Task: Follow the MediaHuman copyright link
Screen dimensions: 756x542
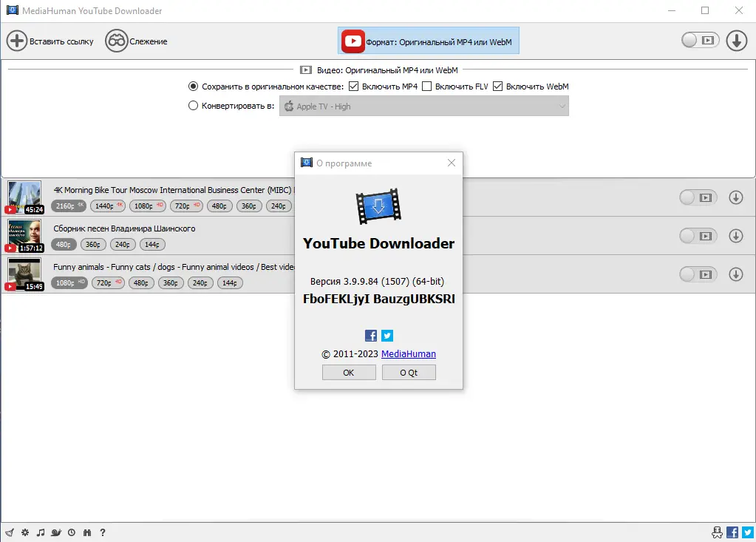Action: [x=409, y=353]
